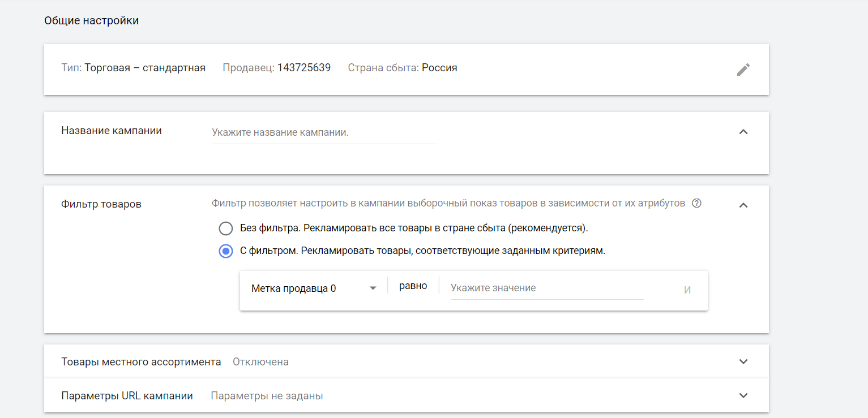868x418 pixels.
Task: Click the 'равно' filter operator
Action: pos(413,286)
